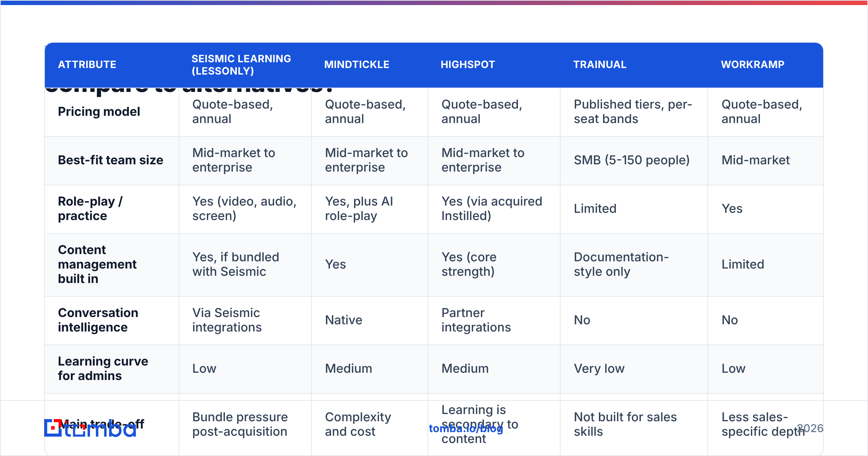The width and height of the screenshot is (868, 456).
Task: Select the Conversation intelligence row label
Action: click(98, 320)
